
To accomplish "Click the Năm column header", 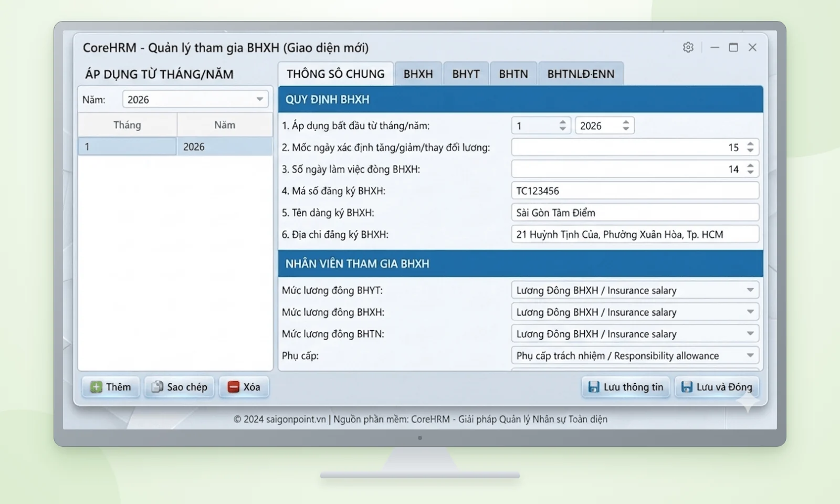I will 225,125.
